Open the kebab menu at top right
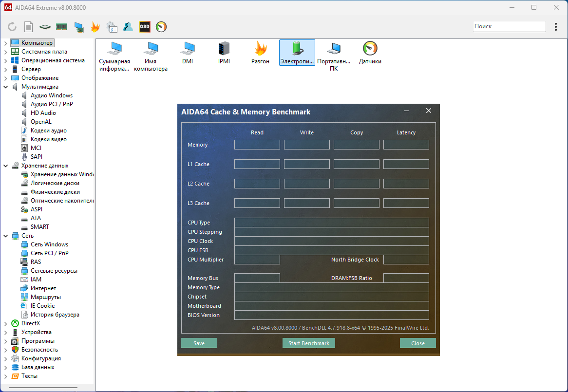The height and width of the screenshot is (392, 568). 556,27
